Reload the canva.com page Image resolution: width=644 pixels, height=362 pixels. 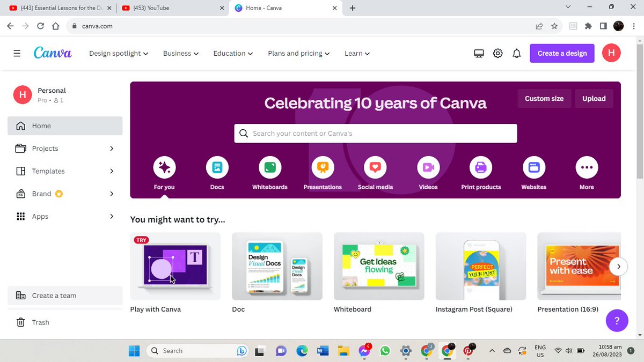41,26
